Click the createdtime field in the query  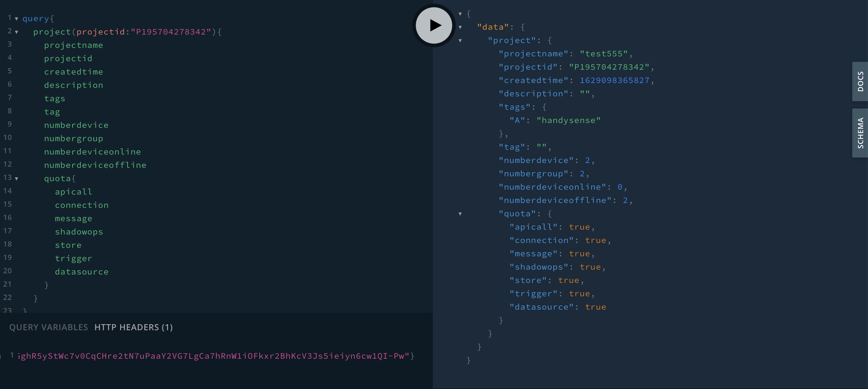(74, 72)
